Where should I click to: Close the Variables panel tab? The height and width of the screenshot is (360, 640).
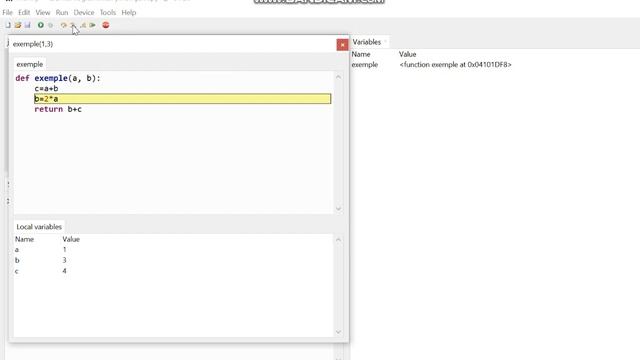tap(385, 42)
